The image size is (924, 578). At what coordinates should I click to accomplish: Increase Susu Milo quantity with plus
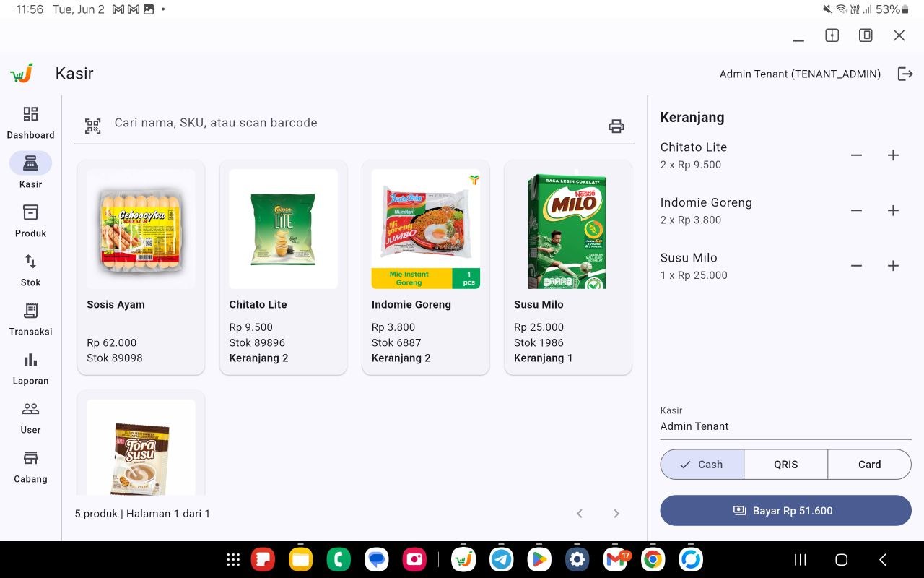(x=893, y=266)
